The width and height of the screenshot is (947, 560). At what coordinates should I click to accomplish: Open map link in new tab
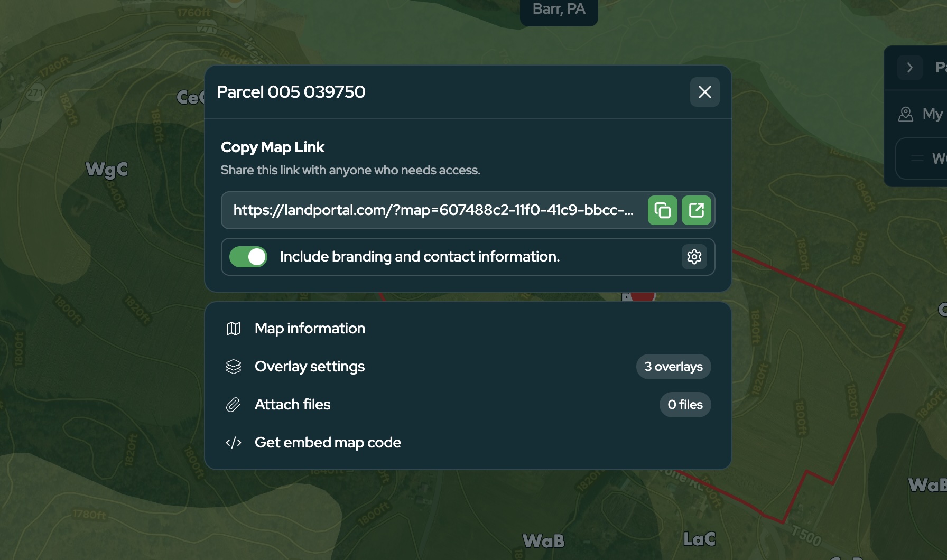pos(696,210)
